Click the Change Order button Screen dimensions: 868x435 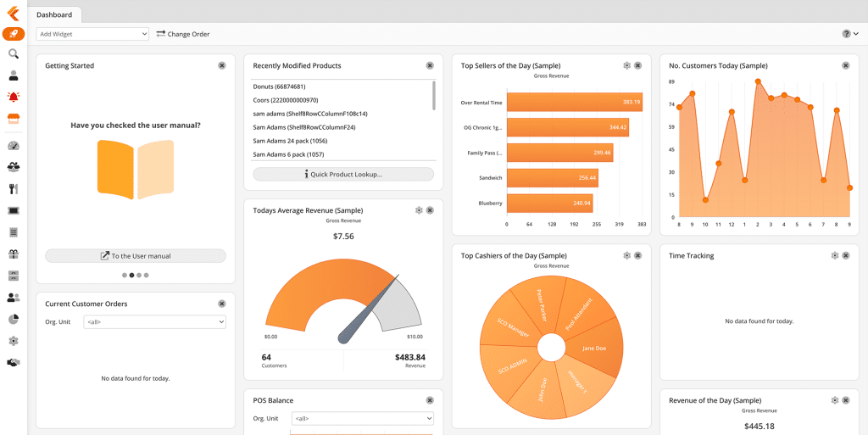(182, 34)
